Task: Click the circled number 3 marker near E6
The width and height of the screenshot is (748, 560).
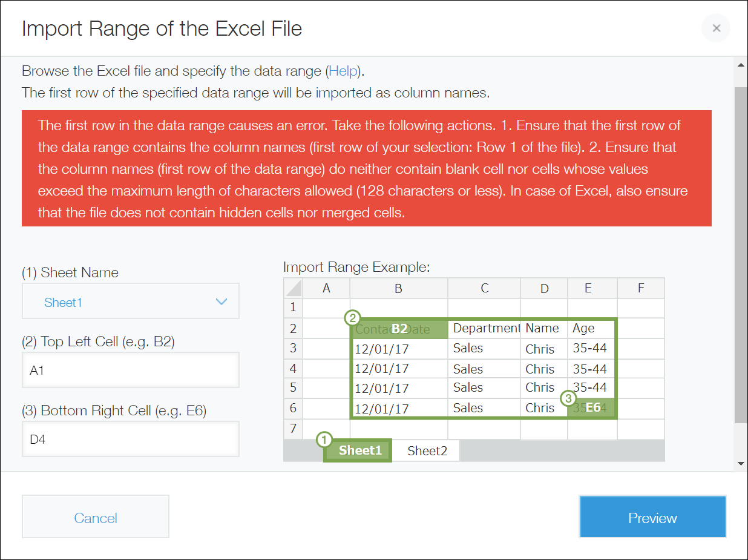Action: (x=569, y=398)
